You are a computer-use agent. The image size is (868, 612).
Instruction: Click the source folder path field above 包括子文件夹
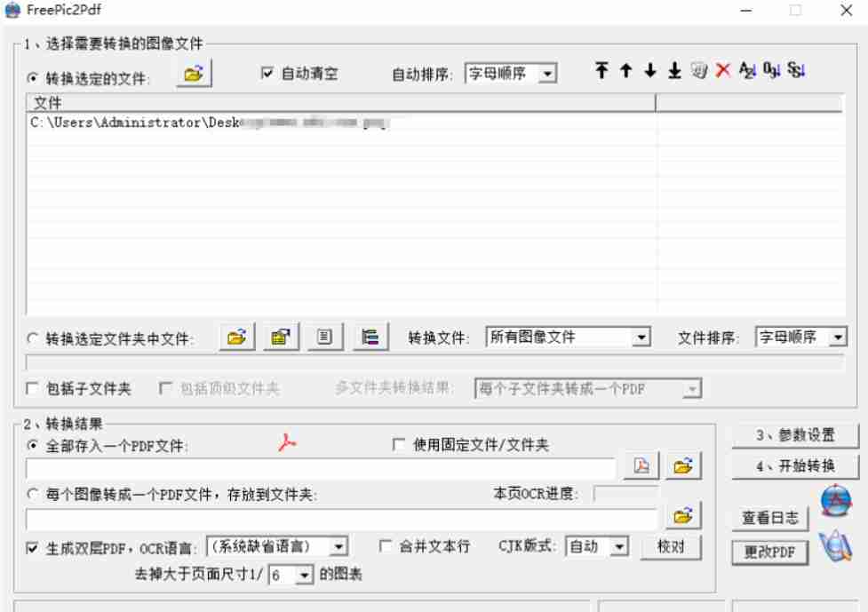(435, 363)
